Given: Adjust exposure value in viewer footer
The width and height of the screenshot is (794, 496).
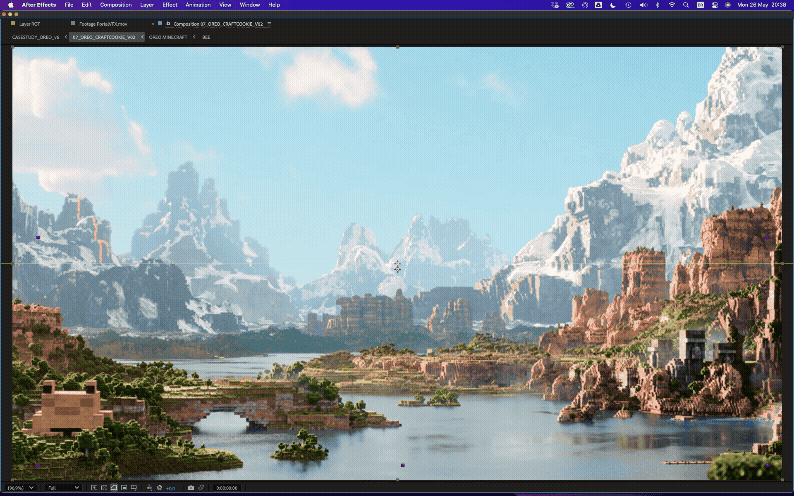Looking at the screenshot, I should pyautogui.click(x=171, y=488).
